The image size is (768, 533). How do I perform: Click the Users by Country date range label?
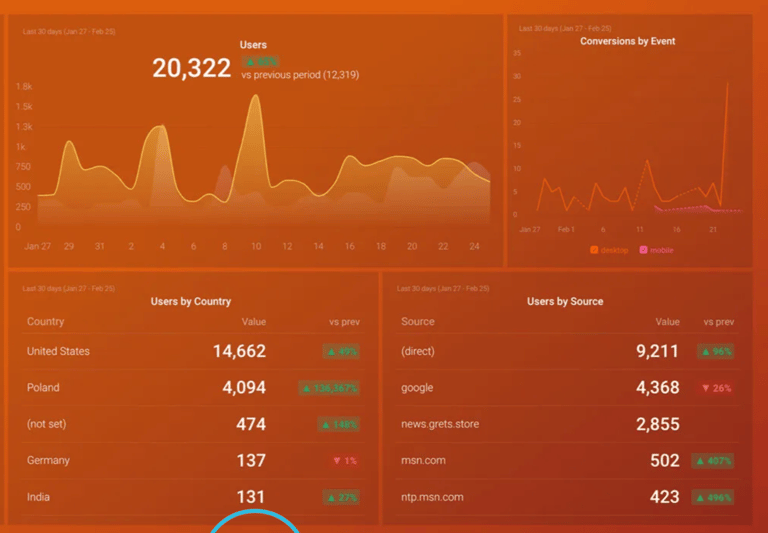click(x=69, y=289)
